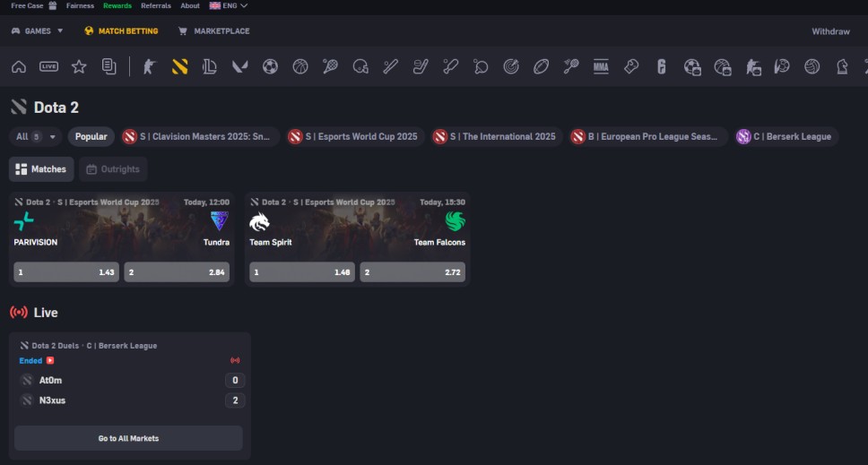This screenshot has height=465, width=868.
Task: Filter by C | Berserk League chip
Action: click(x=786, y=136)
